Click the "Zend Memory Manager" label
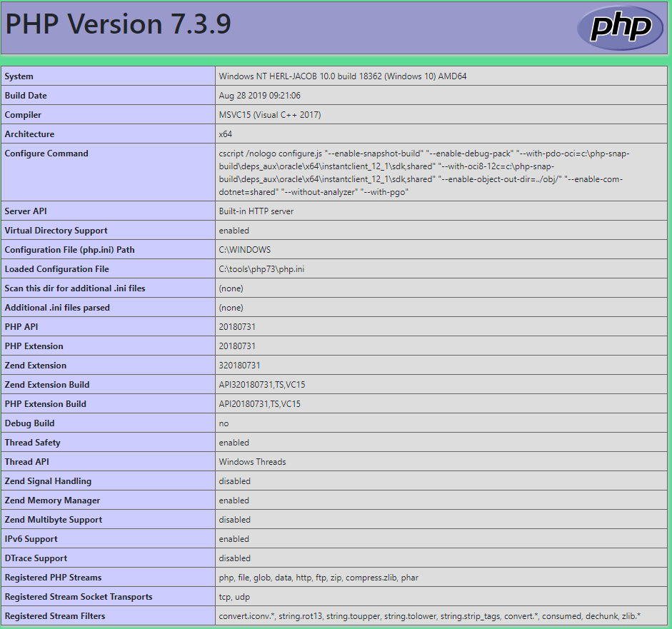Viewport: 672px width, 629px height. click(x=52, y=500)
